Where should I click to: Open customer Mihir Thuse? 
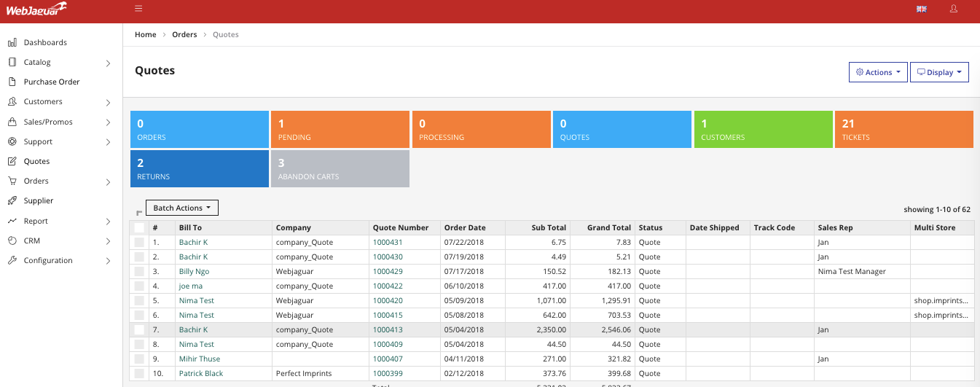(200, 359)
